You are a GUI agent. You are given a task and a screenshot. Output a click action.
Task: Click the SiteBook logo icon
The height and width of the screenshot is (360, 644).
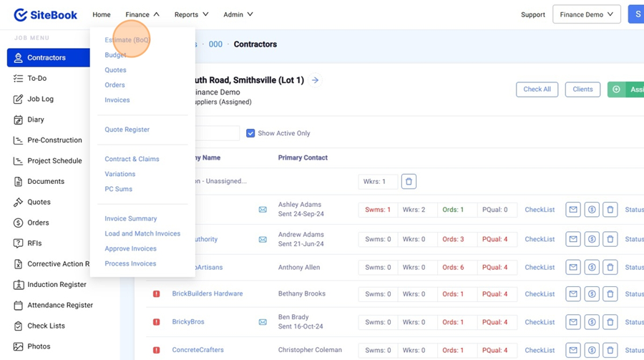click(x=21, y=15)
